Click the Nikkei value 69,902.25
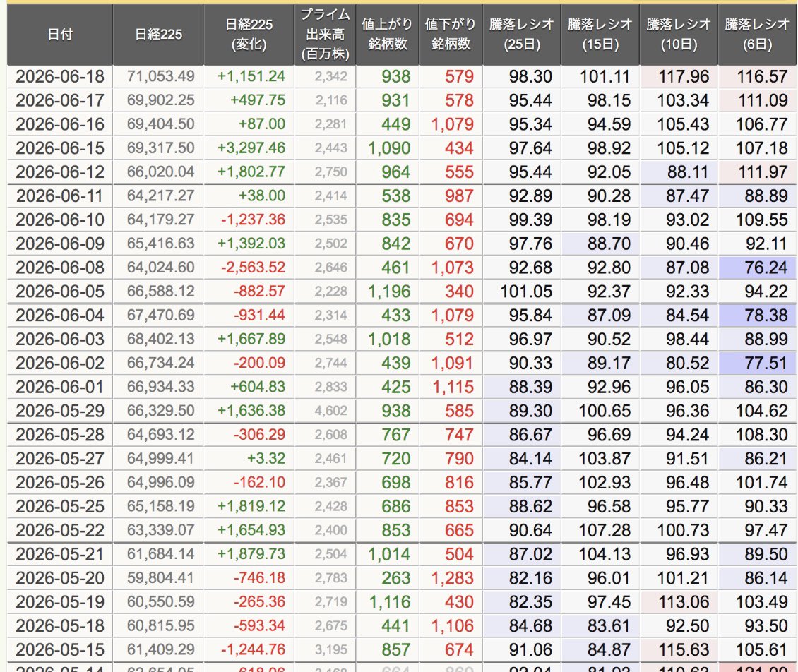Viewport: 798px width, 672px height. [161, 100]
